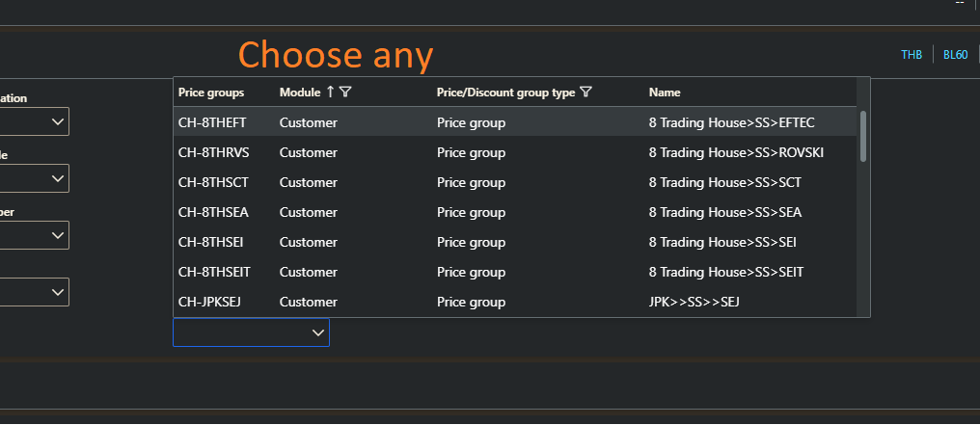Expand the second left-side dropdown chevron

click(58, 178)
